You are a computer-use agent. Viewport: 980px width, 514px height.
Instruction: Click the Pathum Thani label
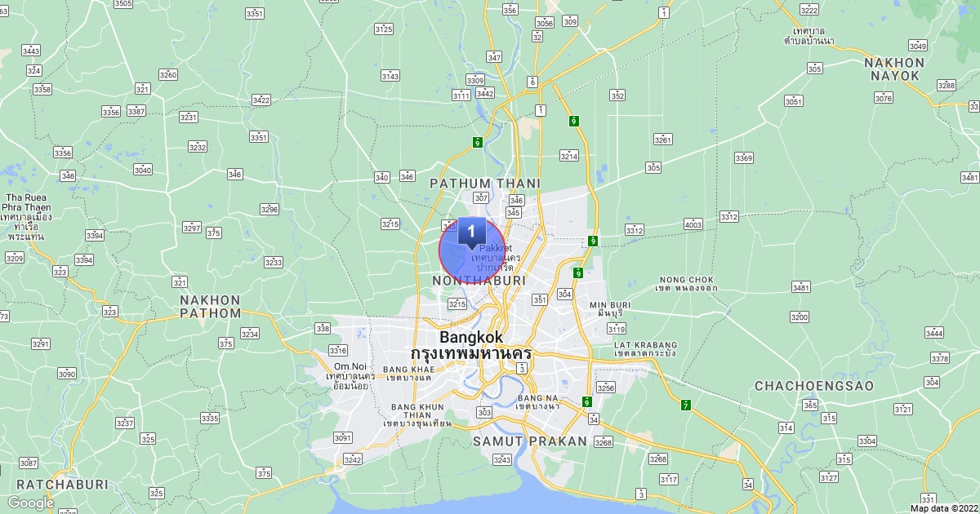pos(478,183)
